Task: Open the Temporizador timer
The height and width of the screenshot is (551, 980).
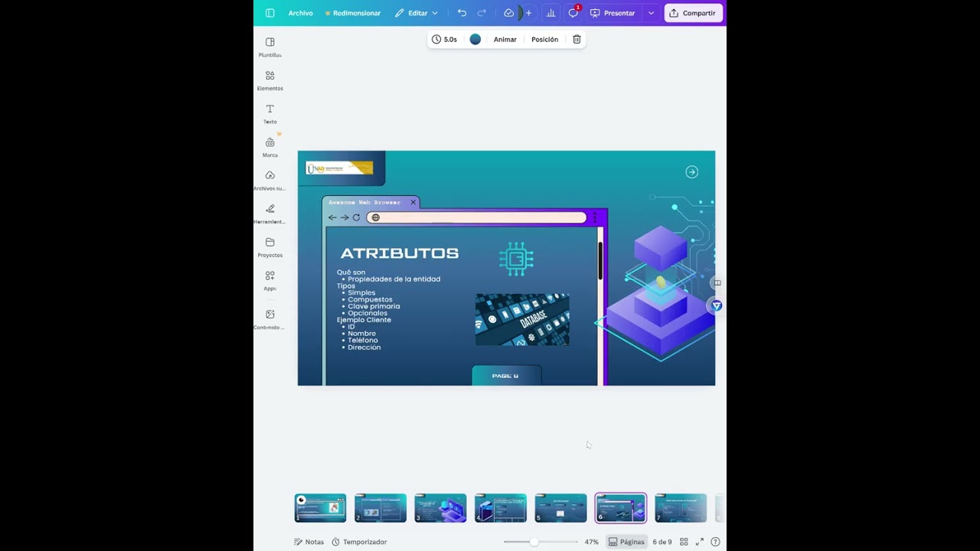Action: (359, 542)
